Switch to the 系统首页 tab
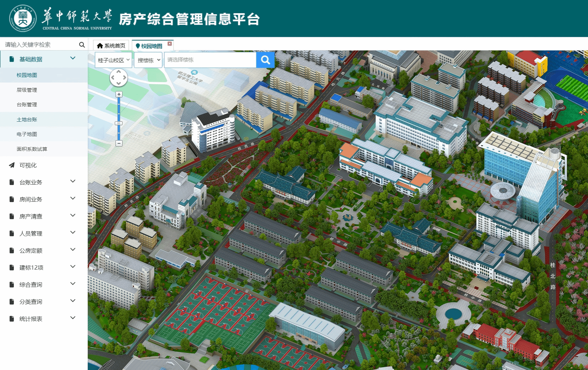 click(111, 46)
